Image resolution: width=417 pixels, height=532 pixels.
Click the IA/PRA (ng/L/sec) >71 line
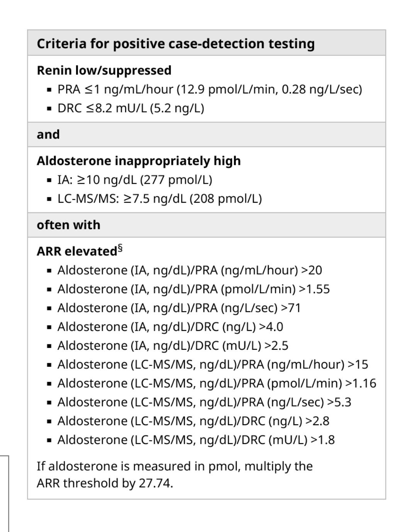click(179, 308)
